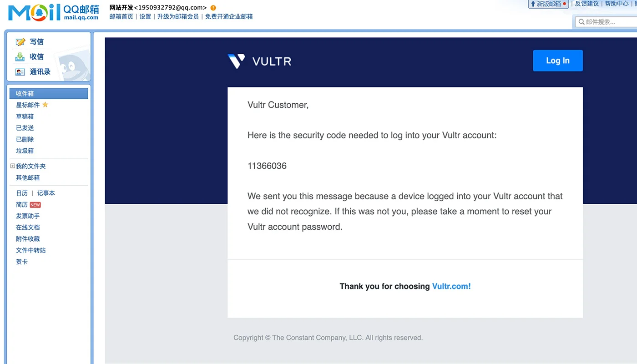
Task: Click the compose mail (写信) icon
Action: [20, 41]
